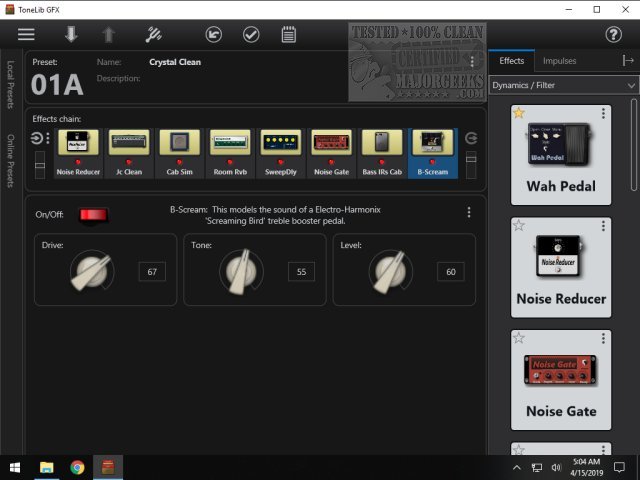640x480 pixels.
Task: Toggle the B-Scream On/Off red switch
Action: point(93,215)
